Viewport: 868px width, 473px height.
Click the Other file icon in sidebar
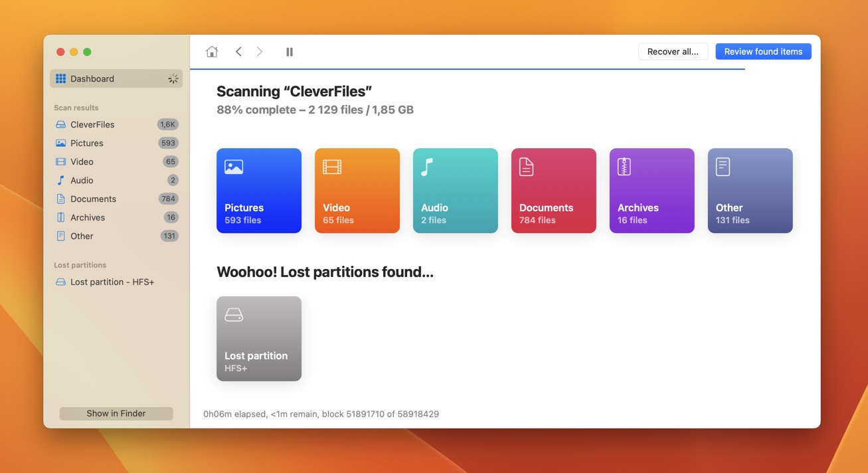coord(60,236)
